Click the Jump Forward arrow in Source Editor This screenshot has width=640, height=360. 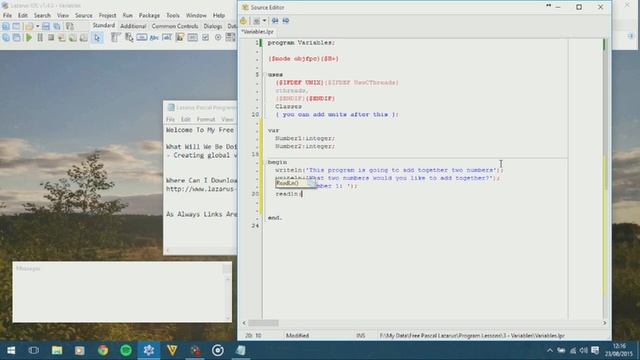click(x=286, y=20)
